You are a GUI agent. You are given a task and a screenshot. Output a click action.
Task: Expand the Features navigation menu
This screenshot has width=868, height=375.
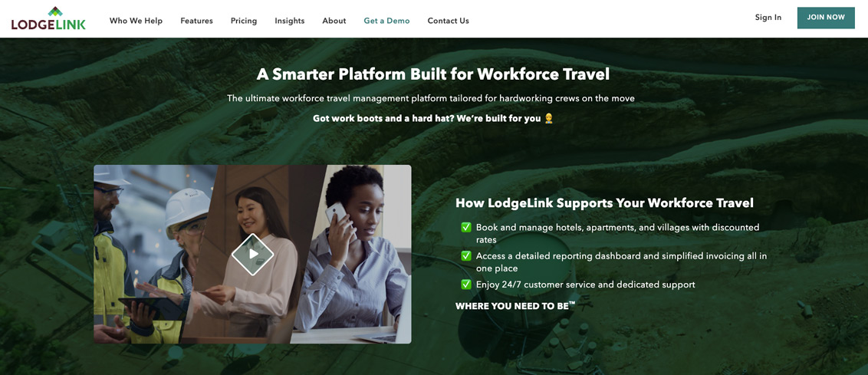coord(196,21)
